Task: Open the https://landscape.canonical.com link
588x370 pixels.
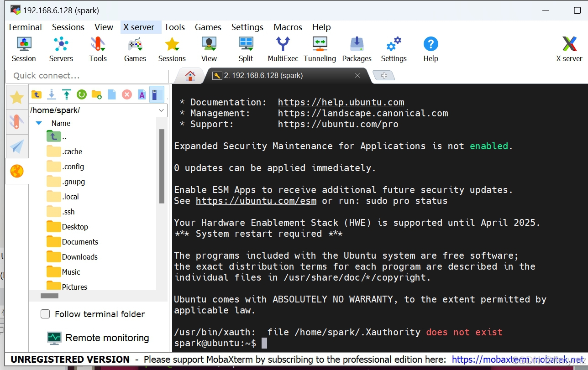Action: click(363, 113)
